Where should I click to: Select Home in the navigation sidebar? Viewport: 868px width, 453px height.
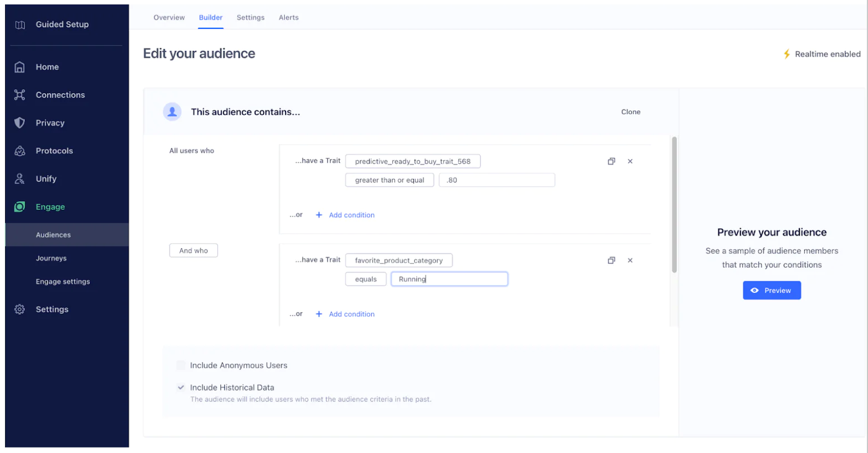[x=47, y=66]
